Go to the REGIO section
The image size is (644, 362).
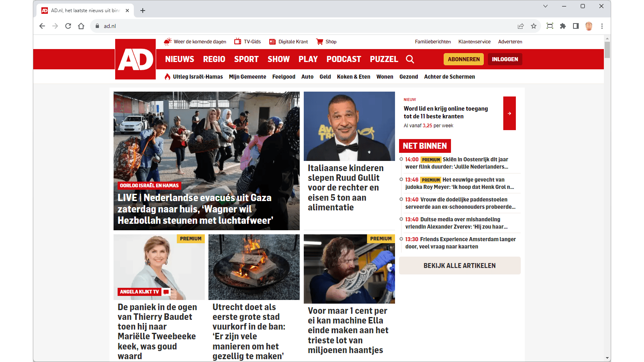(214, 59)
